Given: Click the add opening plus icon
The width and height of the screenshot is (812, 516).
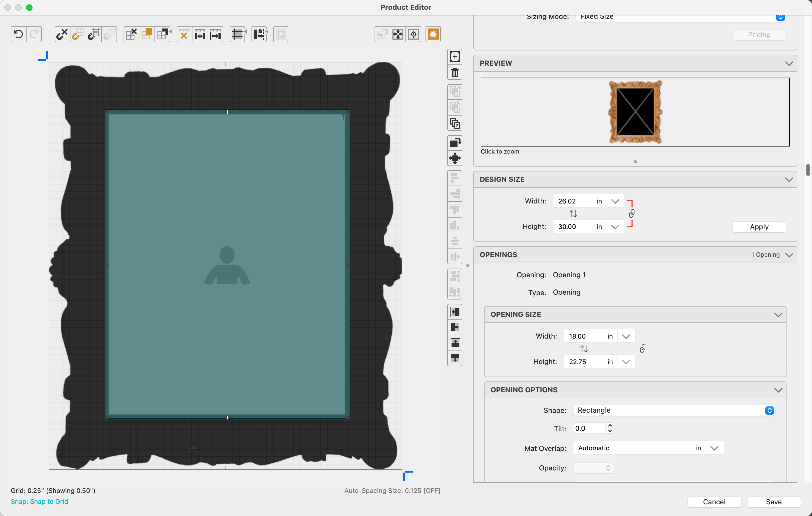Looking at the screenshot, I should point(455,57).
